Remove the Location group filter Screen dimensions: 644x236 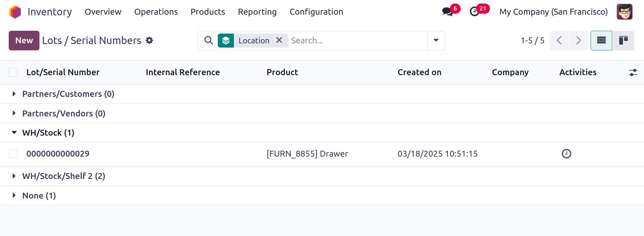pos(279,40)
